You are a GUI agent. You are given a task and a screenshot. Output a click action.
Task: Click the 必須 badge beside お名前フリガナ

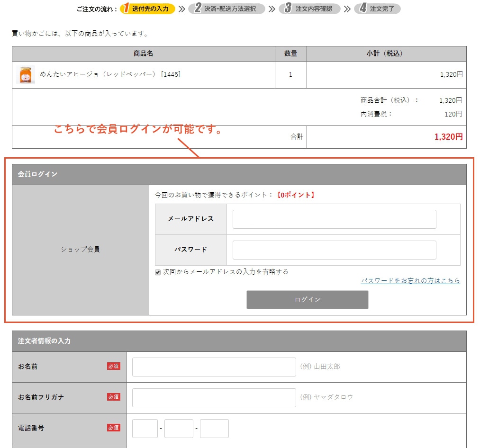tap(114, 397)
